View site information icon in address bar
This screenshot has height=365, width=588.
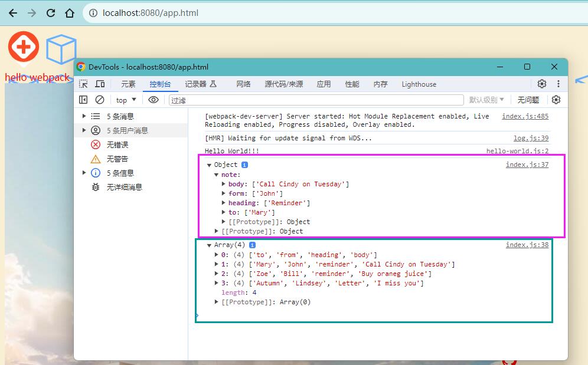pos(93,13)
